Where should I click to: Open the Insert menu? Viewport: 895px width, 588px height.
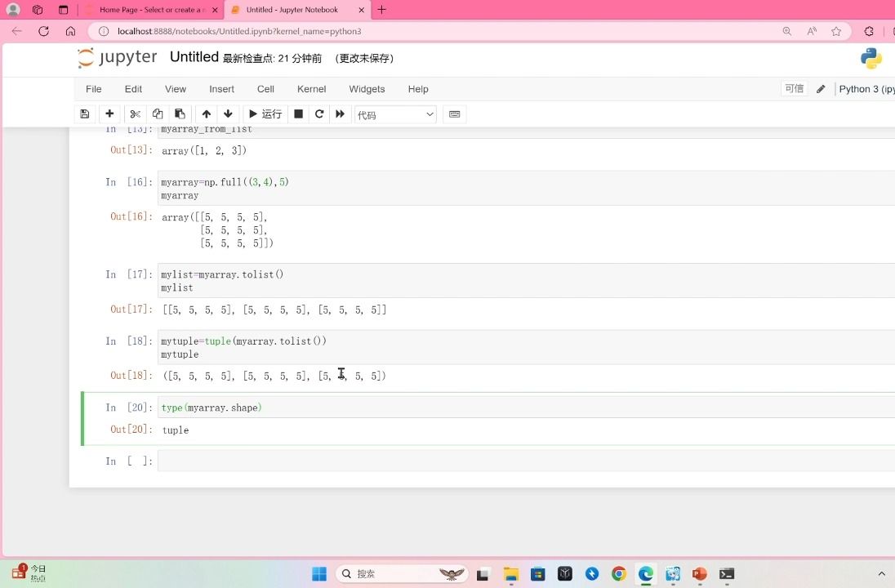click(x=221, y=89)
